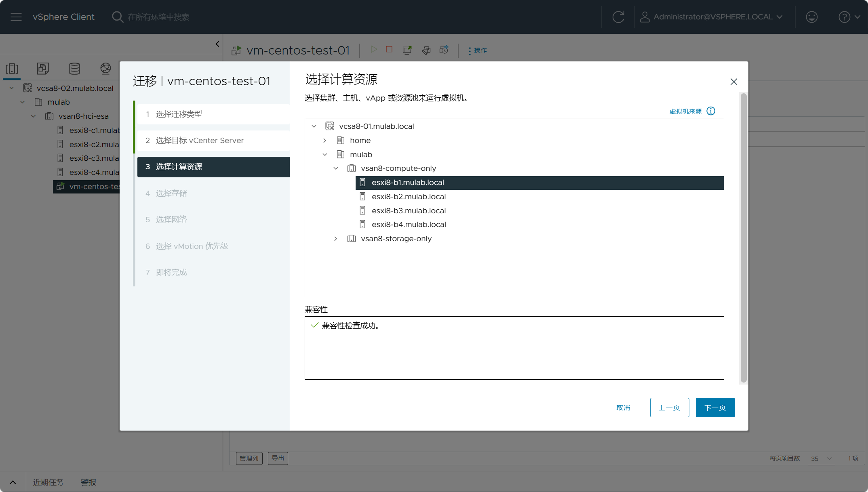Click the 导出 button
Viewport: 868px width, 492px height.
(278, 458)
